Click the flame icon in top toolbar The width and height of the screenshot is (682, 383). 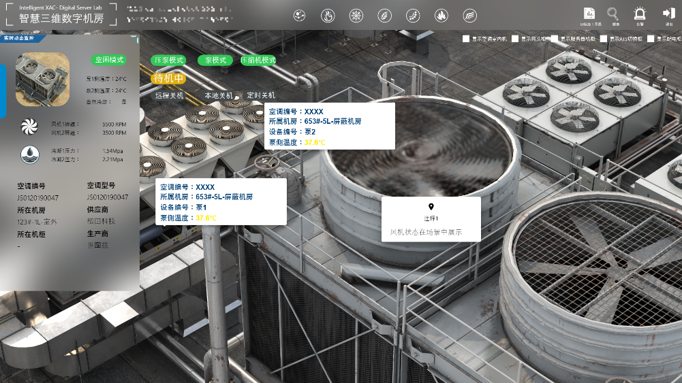pyautogui.click(x=328, y=16)
